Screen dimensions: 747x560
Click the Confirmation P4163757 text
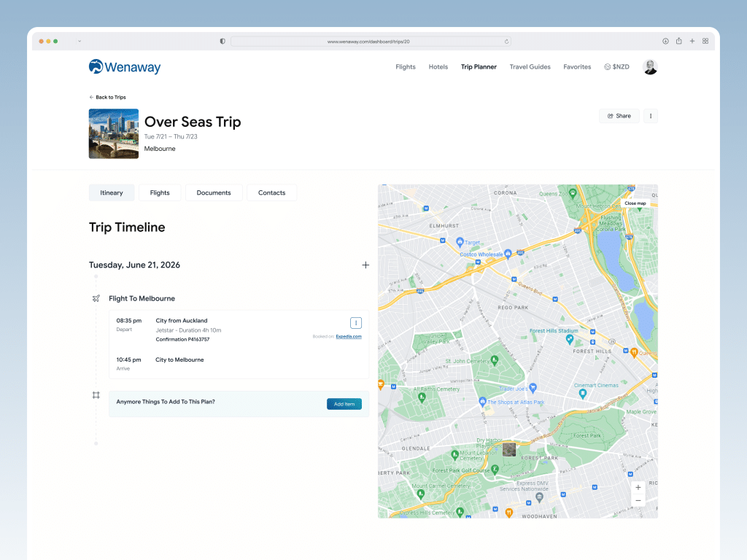[x=182, y=340]
